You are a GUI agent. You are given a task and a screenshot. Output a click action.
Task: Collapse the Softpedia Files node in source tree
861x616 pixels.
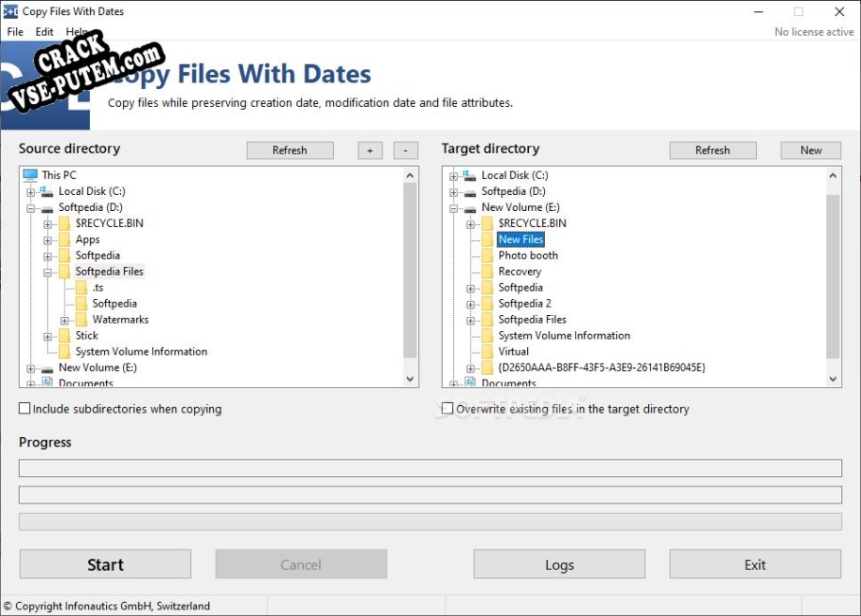click(48, 272)
